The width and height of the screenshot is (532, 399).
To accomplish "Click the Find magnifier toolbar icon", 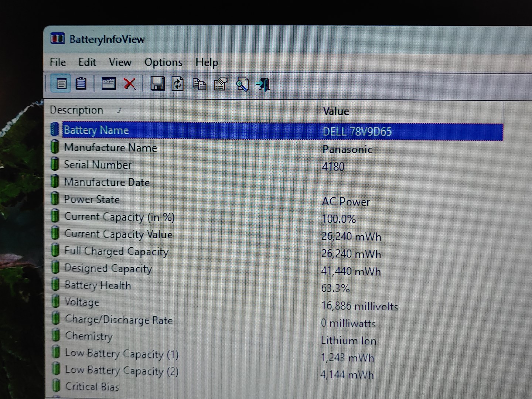I will point(242,85).
